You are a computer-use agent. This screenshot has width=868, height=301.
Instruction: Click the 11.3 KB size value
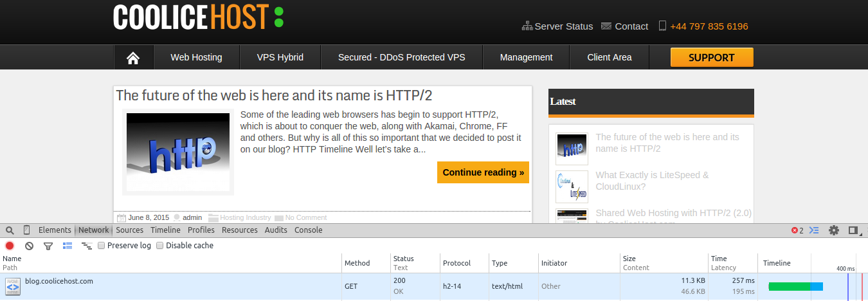[x=692, y=281]
